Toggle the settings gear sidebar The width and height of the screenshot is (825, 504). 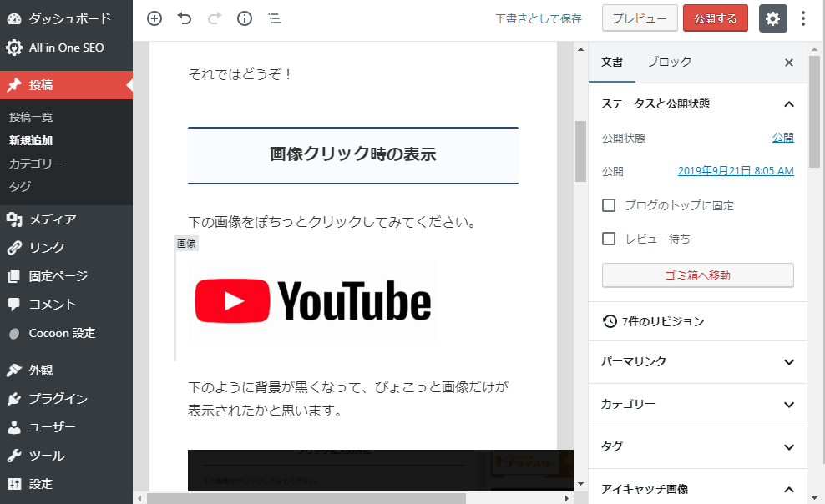tap(772, 18)
